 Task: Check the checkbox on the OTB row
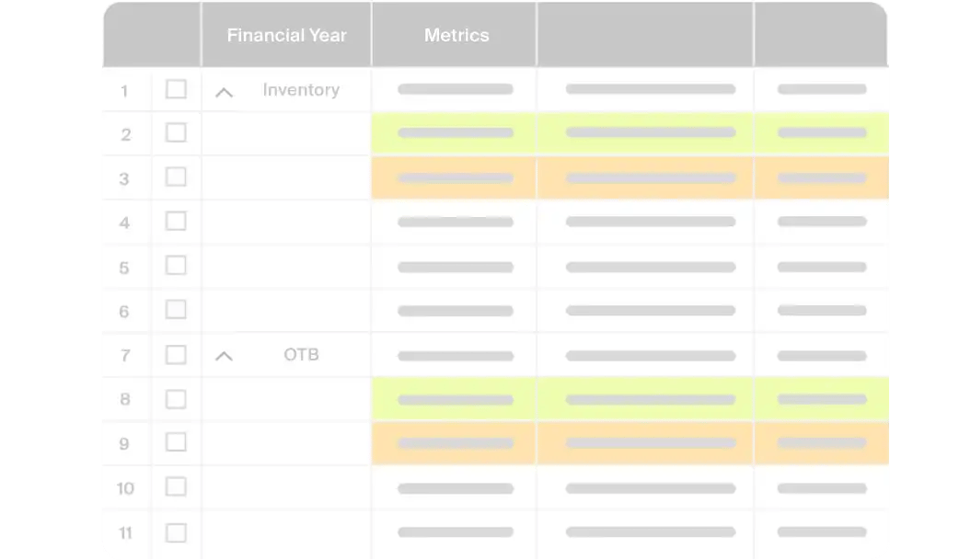(x=176, y=354)
